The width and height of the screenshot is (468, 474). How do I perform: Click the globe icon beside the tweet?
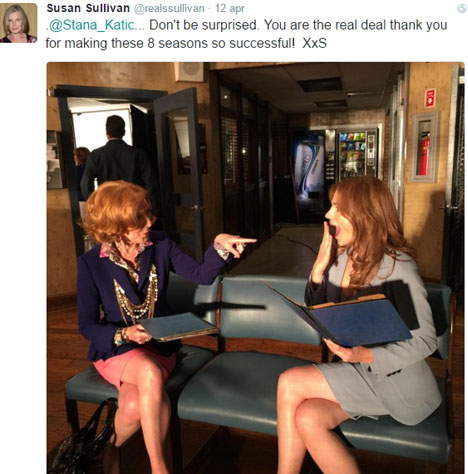point(461,8)
